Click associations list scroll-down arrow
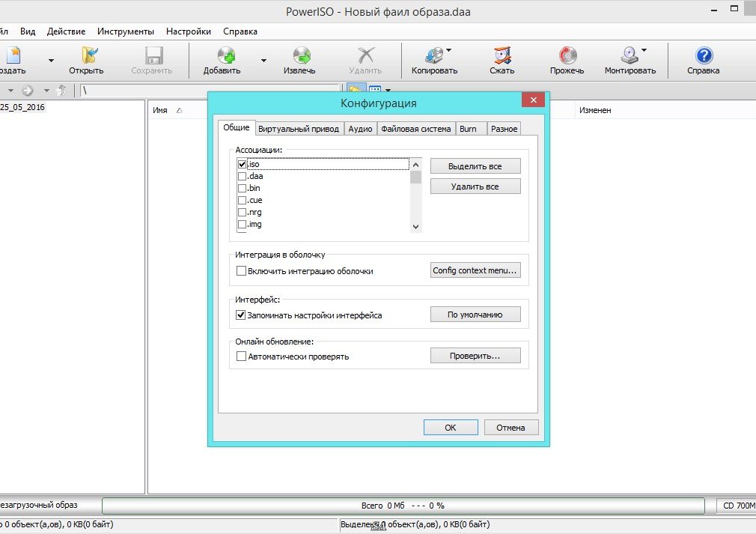756x534 pixels. [415, 227]
